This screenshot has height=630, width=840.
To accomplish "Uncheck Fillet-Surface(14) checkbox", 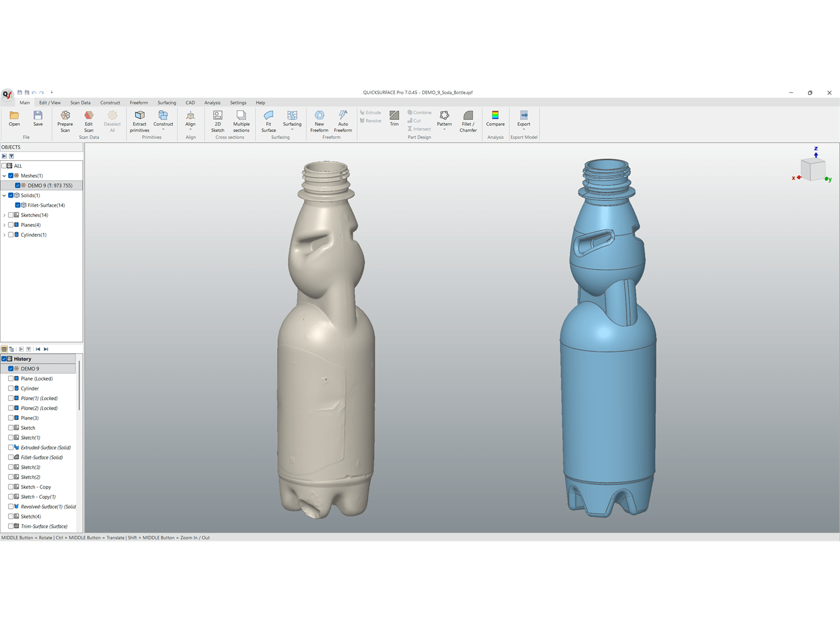I will (x=17, y=205).
